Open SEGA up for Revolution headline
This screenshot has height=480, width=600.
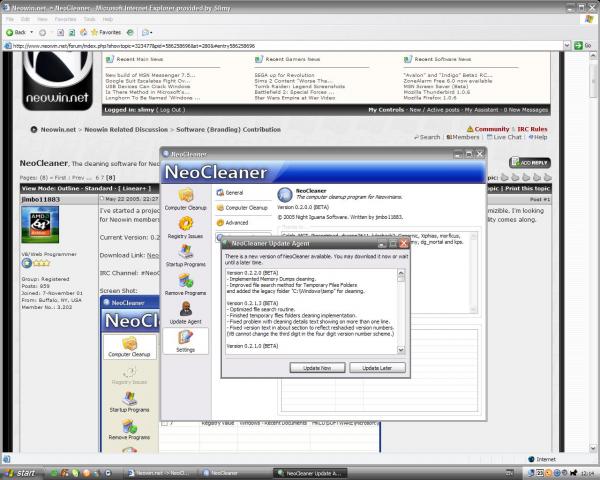(x=284, y=75)
